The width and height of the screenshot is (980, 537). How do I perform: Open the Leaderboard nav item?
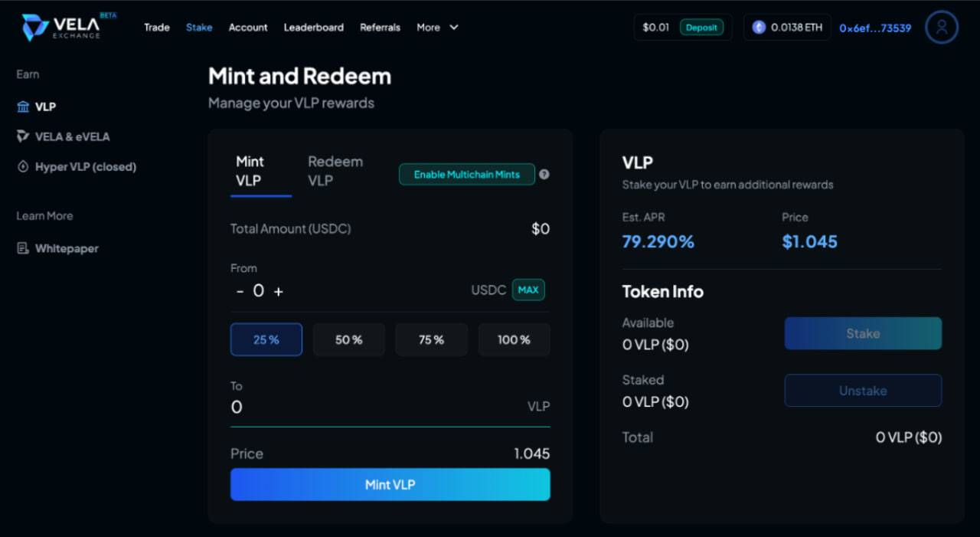pyautogui.click(x=314, y=28)
